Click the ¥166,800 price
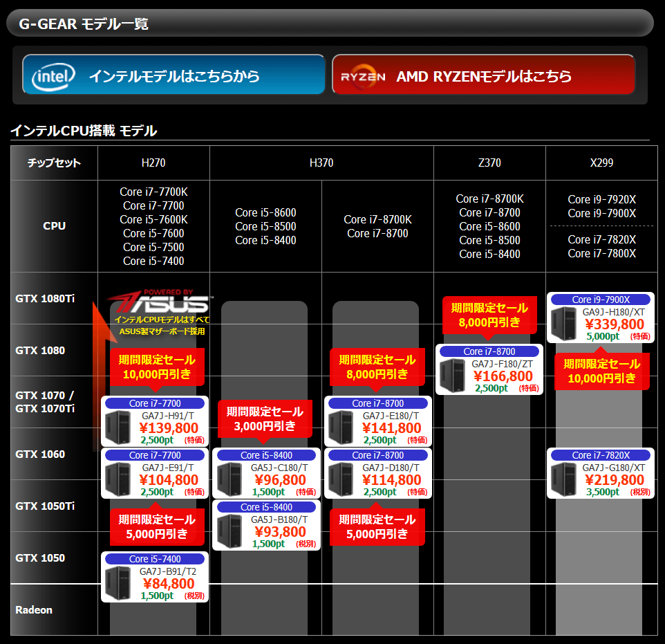665x644 pixels. (x=503, y=376)
